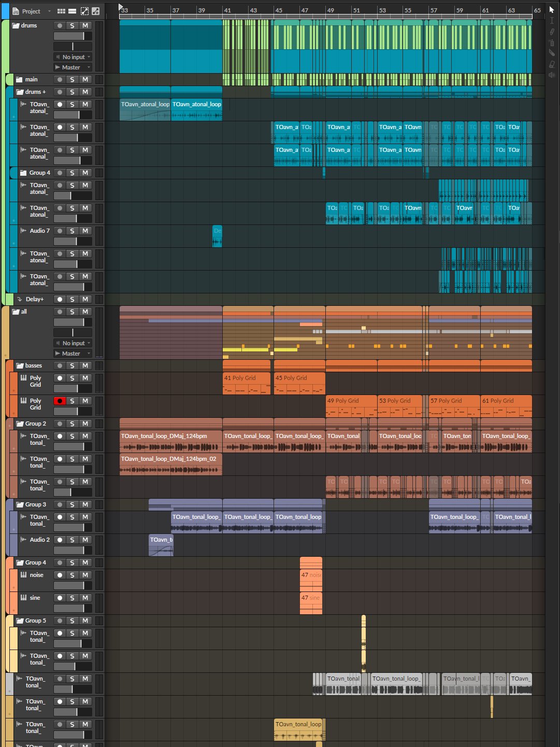The height and width of the screenshot is (747, 560).
Task: Arm record on the basses group
Action: click(x=60, y=365)
